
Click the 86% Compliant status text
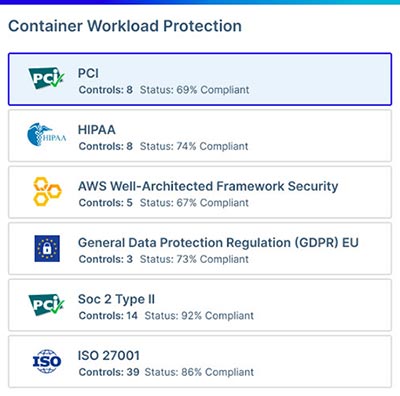point(199,372)
